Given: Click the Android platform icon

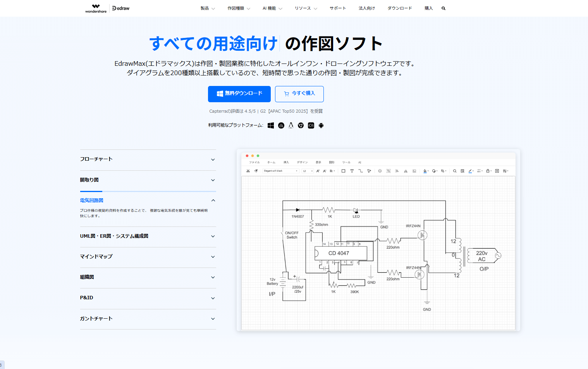Looking at the screenshot, I should click(321, 125).
